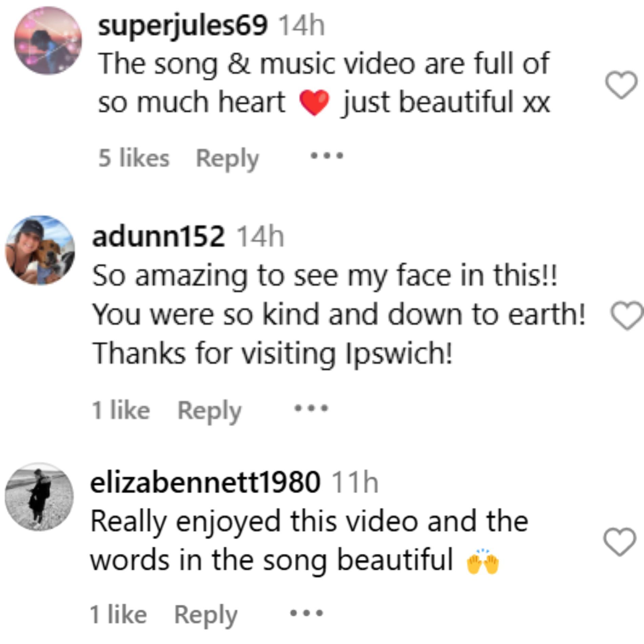Visit the superjules69 username link
The height and width of the screenshot is (644, 644).
[x=183, y=26]
